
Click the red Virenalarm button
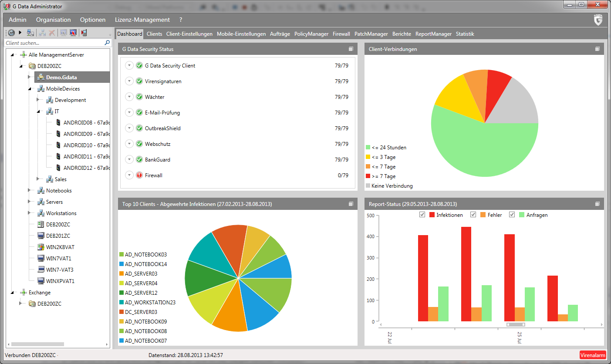[592, 355]
